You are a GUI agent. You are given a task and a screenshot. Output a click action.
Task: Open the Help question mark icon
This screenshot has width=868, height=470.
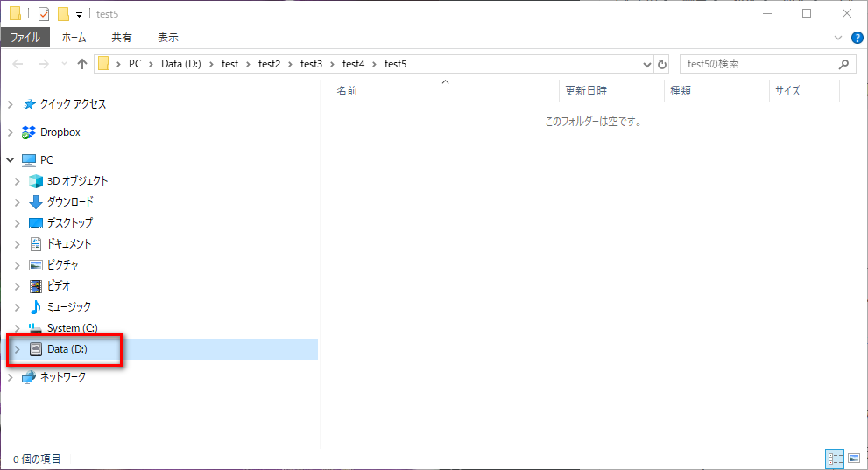tap(857, 38)
